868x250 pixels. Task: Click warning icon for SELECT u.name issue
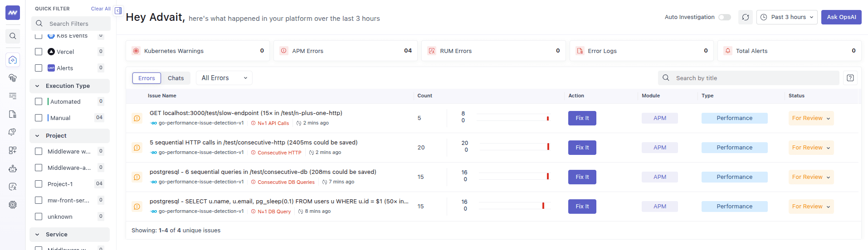click(x=137, y=207)
